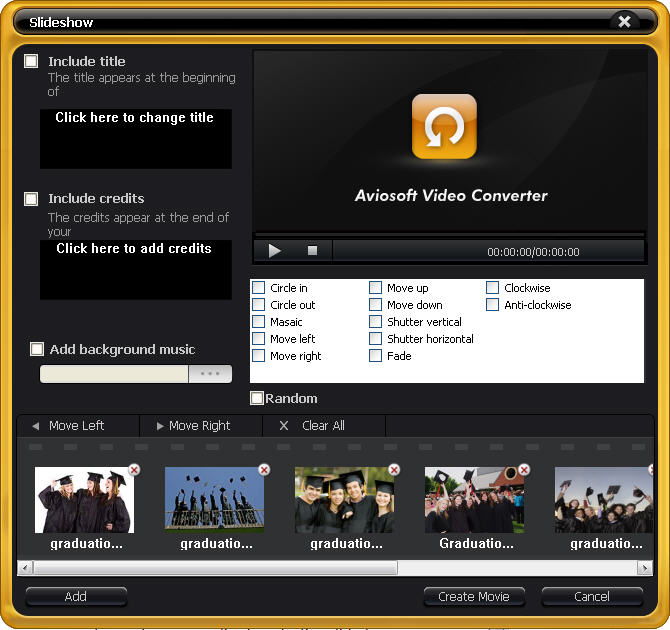Click the Clear All X icon

click(284, 426)
